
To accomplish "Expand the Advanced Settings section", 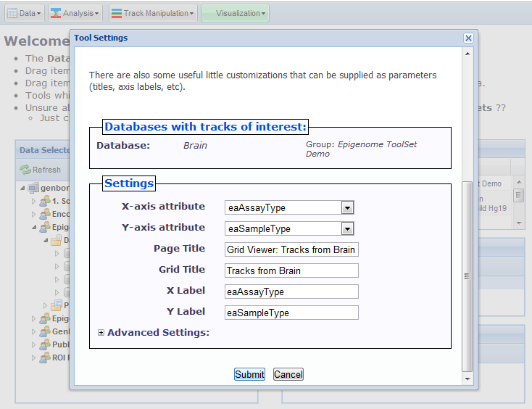I will pyautogui.click(x=101, y=333).
